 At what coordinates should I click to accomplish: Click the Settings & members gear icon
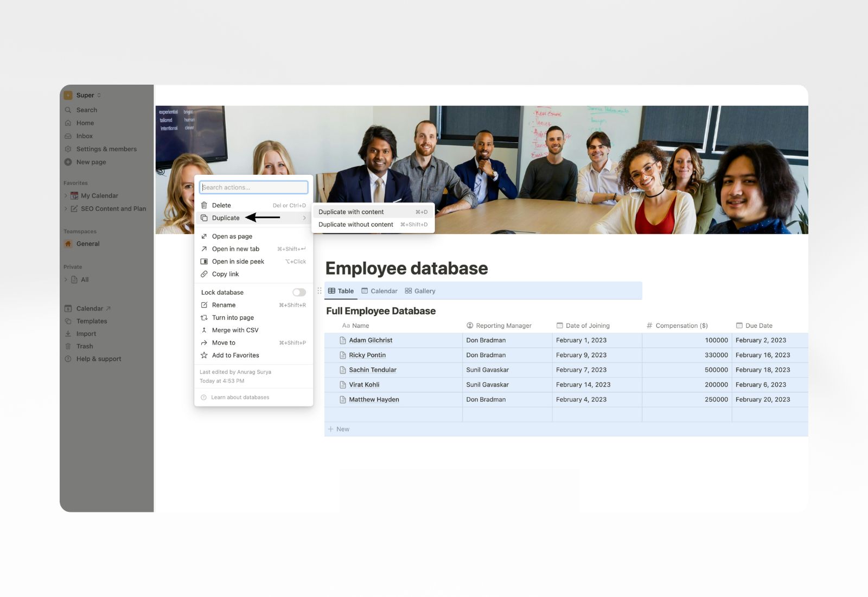click(x=68, y=149)
